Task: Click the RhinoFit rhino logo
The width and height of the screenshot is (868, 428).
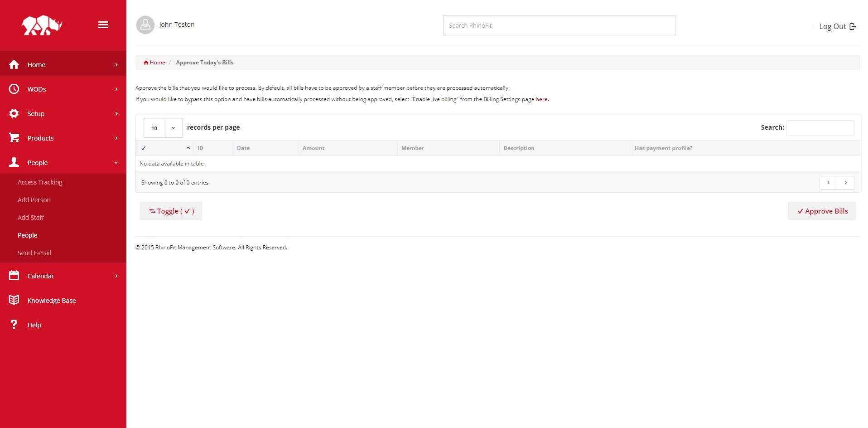Action: (x=42, y=25)
